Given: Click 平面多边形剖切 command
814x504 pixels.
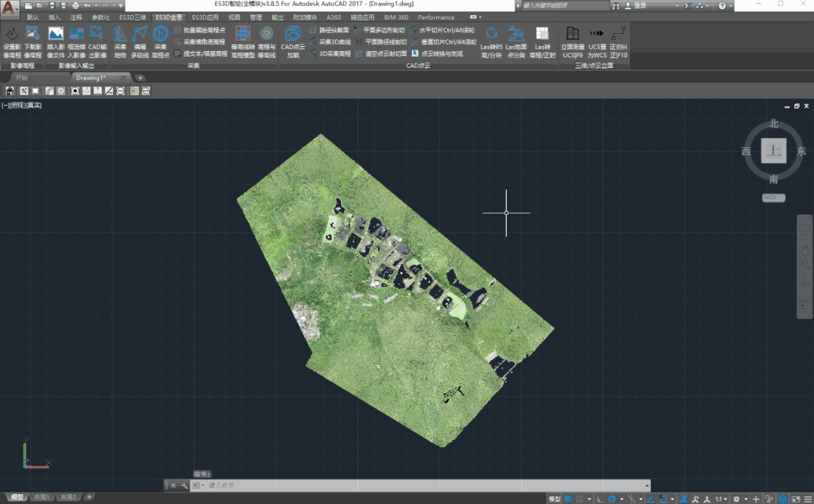Looking at the screenshot, I should click(x=379, y=30).
